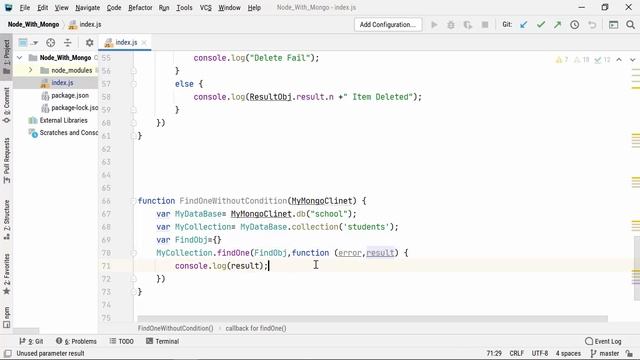Click the inspection warnings count widget

pos(583,60)
